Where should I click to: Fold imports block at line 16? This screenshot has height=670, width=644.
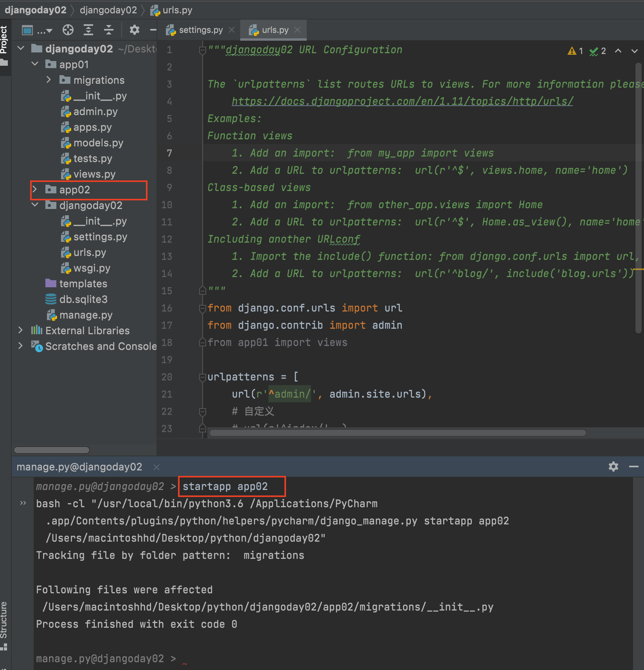(x=203, y=308)
